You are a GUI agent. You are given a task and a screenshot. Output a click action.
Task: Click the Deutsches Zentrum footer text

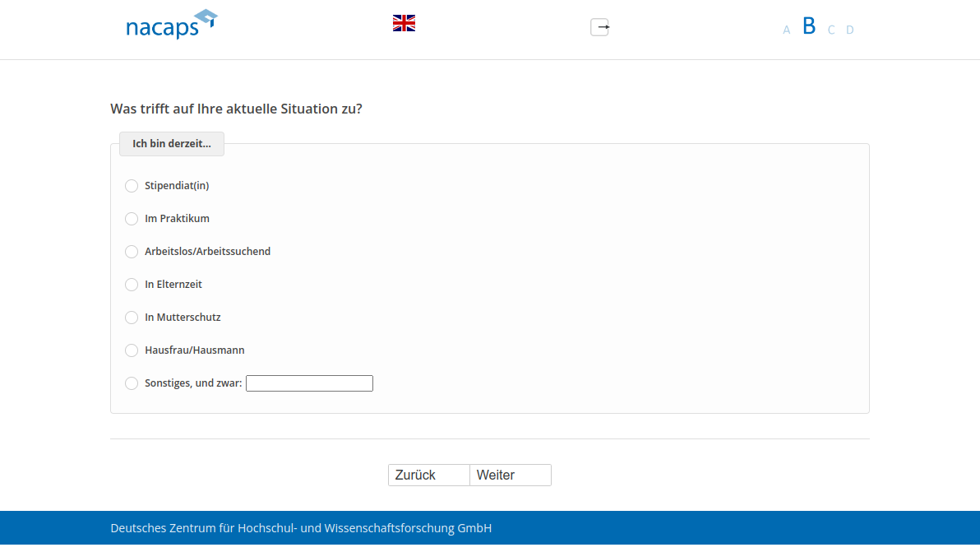click(301, 528)
